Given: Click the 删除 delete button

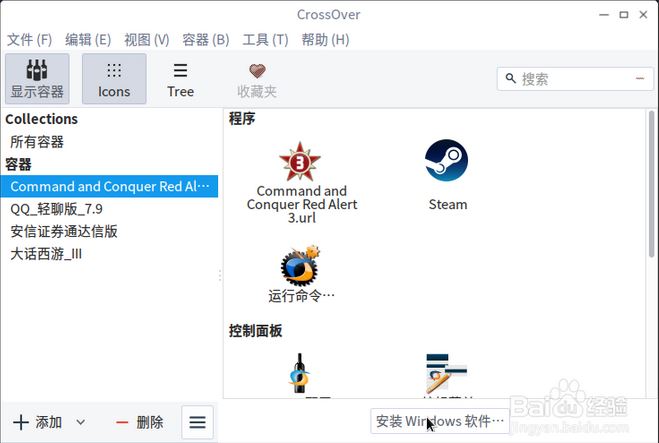Looking at the screenshot, I should 139,422.
